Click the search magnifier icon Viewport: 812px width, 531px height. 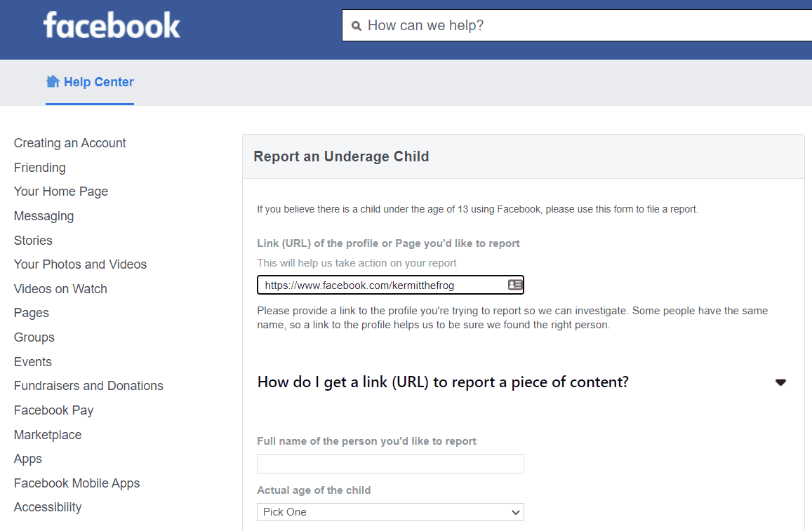[x=357, y=26]
